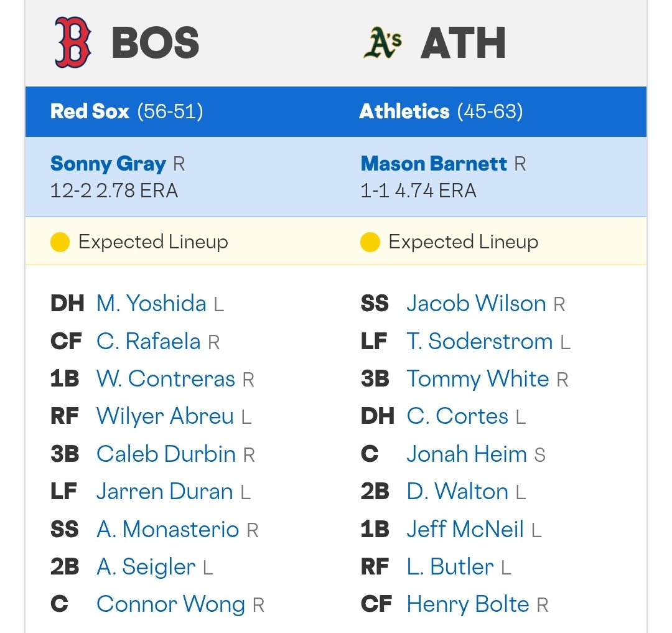The image size is (672, 633).
Task: Click the Athletics team name header
Action: pos(404,111)
